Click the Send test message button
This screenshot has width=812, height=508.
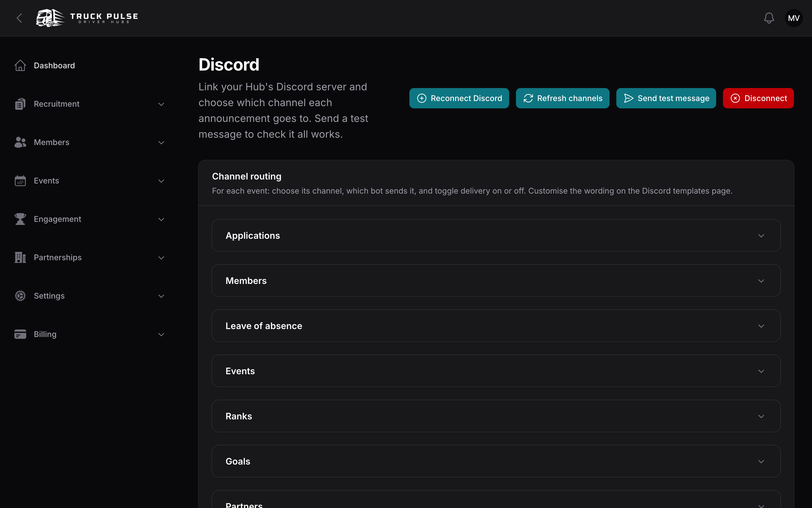(x=666, y=98)
